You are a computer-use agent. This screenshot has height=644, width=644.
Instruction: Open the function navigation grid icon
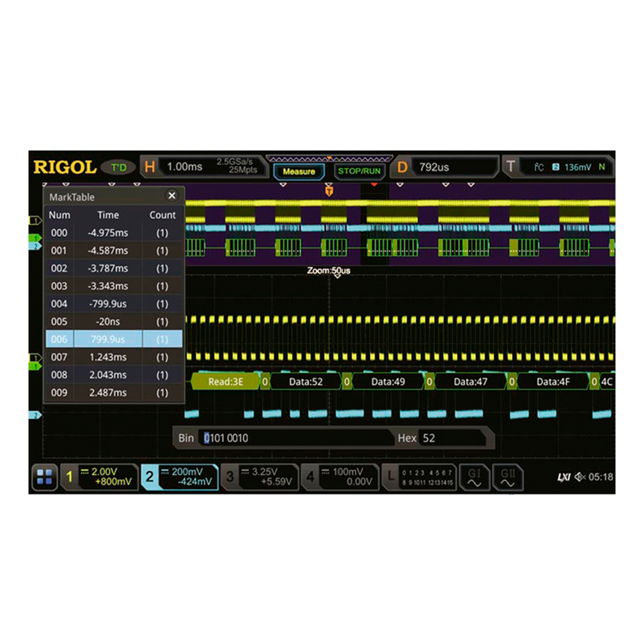click(x=45, y=477)
